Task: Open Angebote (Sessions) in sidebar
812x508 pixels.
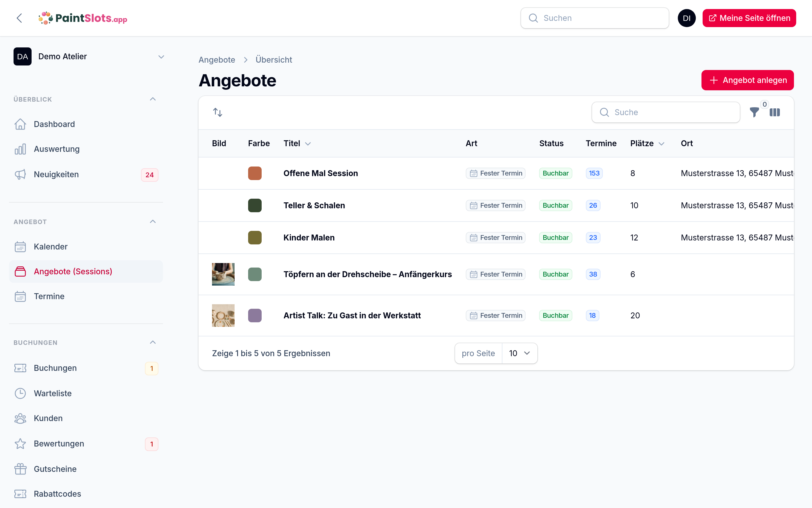Action: tap(86, 271)
